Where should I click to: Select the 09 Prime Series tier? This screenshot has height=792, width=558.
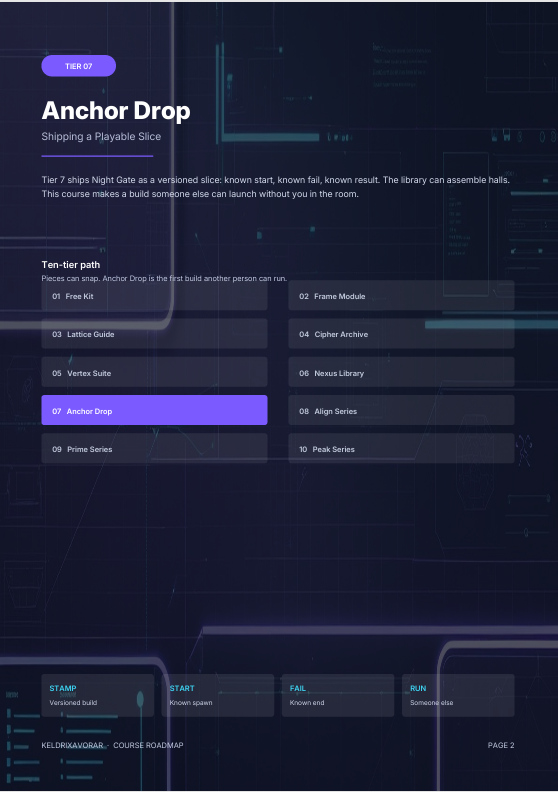(154, 449)
